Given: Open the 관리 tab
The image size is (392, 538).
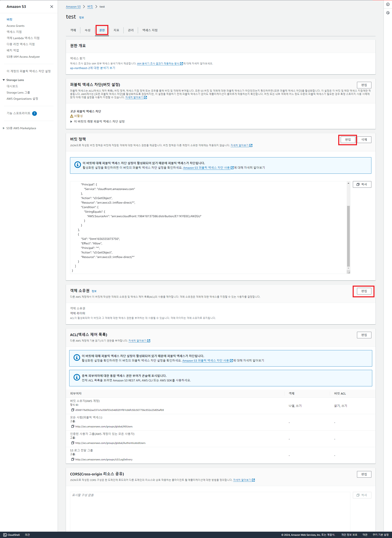Looking at the screenshot, I should 131,30.
